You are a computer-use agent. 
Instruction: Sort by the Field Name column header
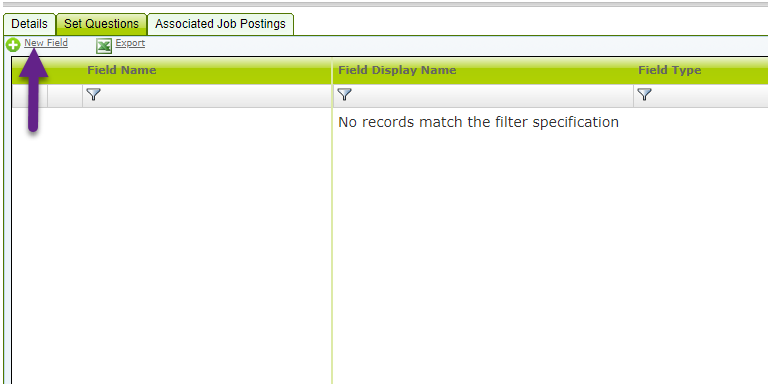[x=122, y=70]
